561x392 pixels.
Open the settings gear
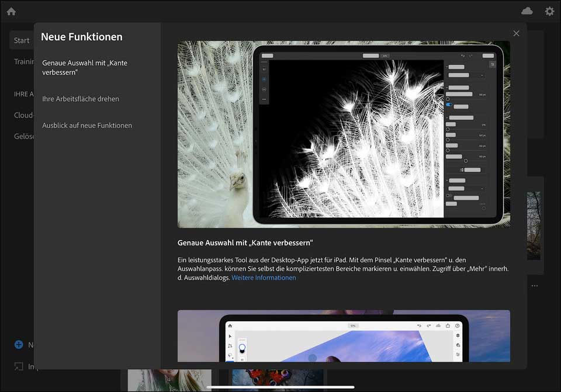click(549, 11)
